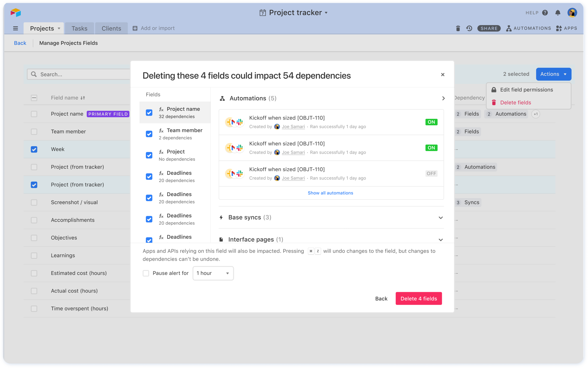588x368 pixels.
Task: Open the Actions dropdown button
Action: click(553, 74)
